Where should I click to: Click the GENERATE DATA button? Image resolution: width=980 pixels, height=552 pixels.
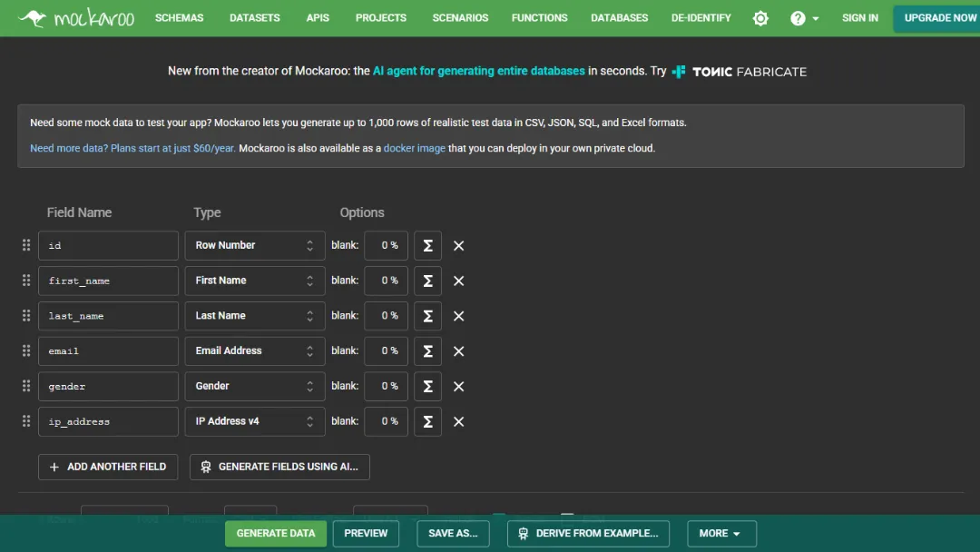pos(276,533)
